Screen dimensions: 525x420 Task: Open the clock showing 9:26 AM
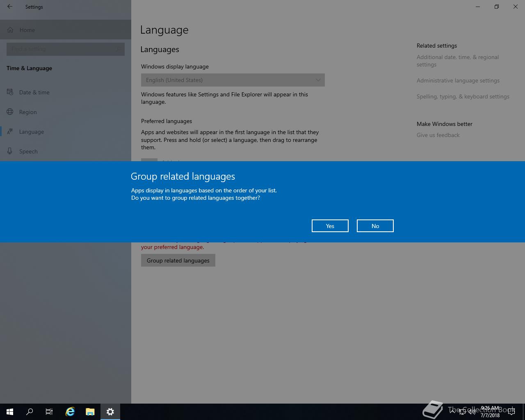coord(490,412)
